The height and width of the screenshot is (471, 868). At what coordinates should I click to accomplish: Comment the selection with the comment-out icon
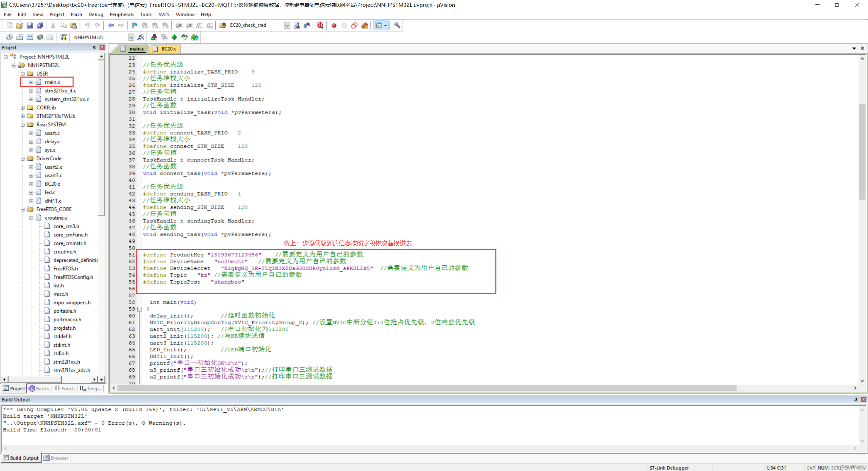click(199, 25)
